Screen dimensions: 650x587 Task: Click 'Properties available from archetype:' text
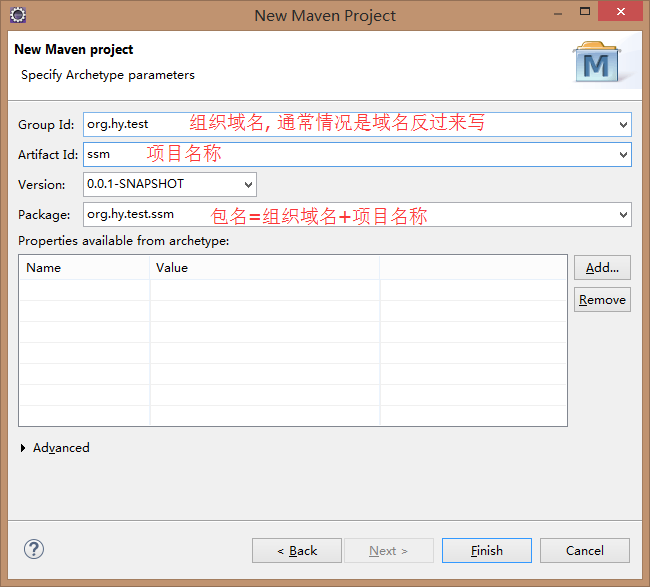[x=124, y=240]
